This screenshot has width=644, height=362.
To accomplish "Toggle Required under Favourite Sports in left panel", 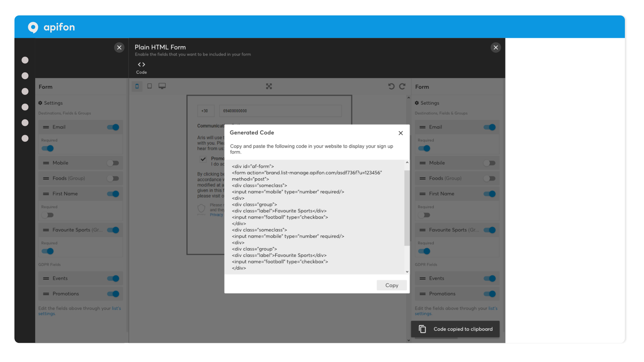I will tap(48, 251).
